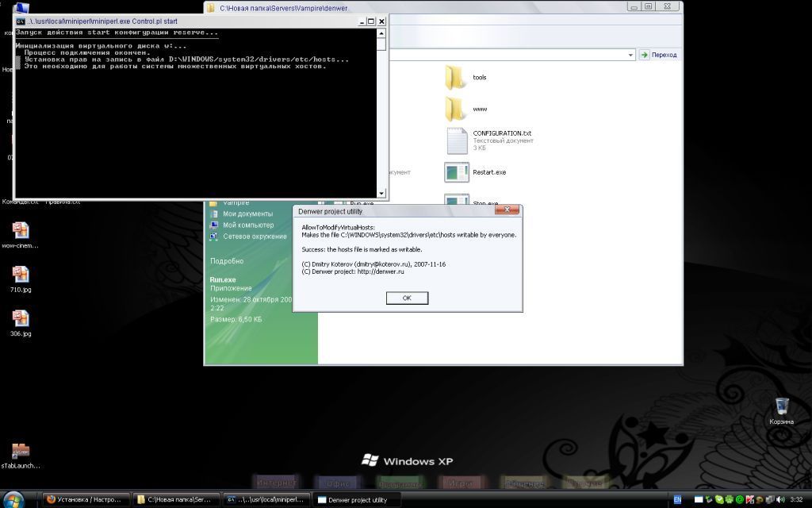Select the CONFIGURATION.txt file icon
812x508 pixels.
(x=457, y=140)
